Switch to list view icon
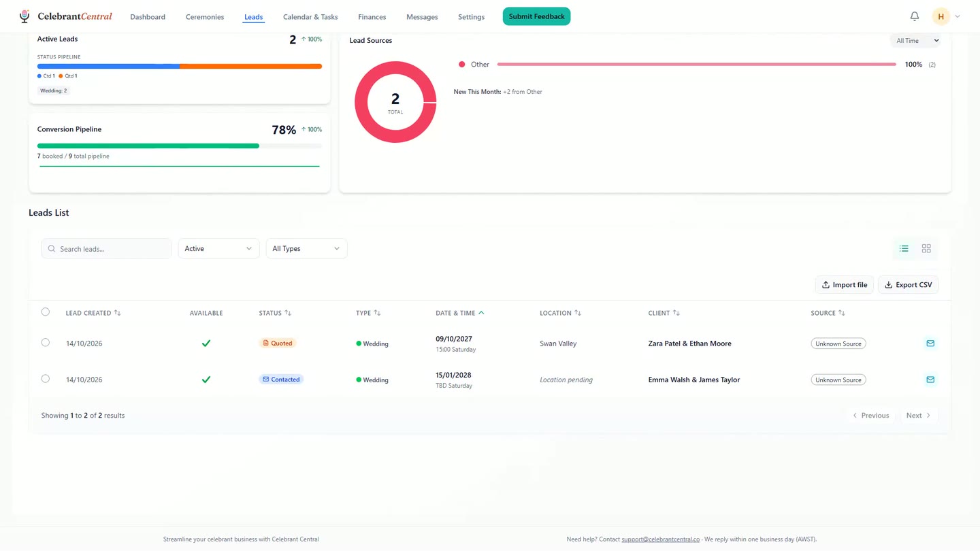 (904, 249)
